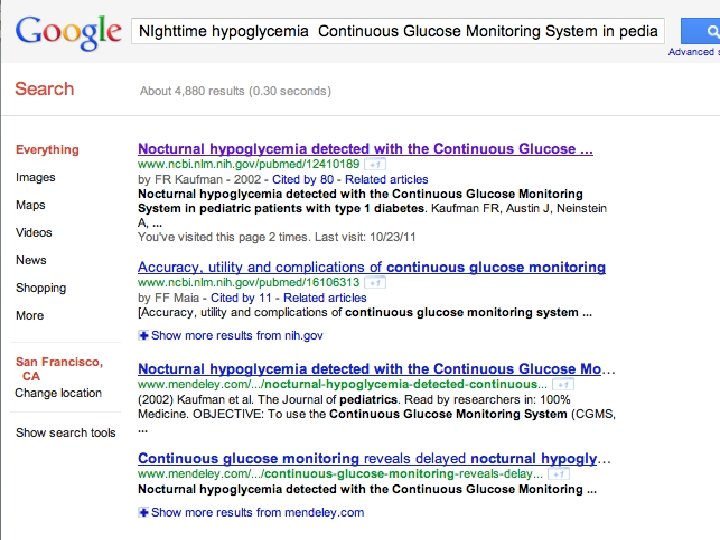Click inside the Google search box

point(397,31)
